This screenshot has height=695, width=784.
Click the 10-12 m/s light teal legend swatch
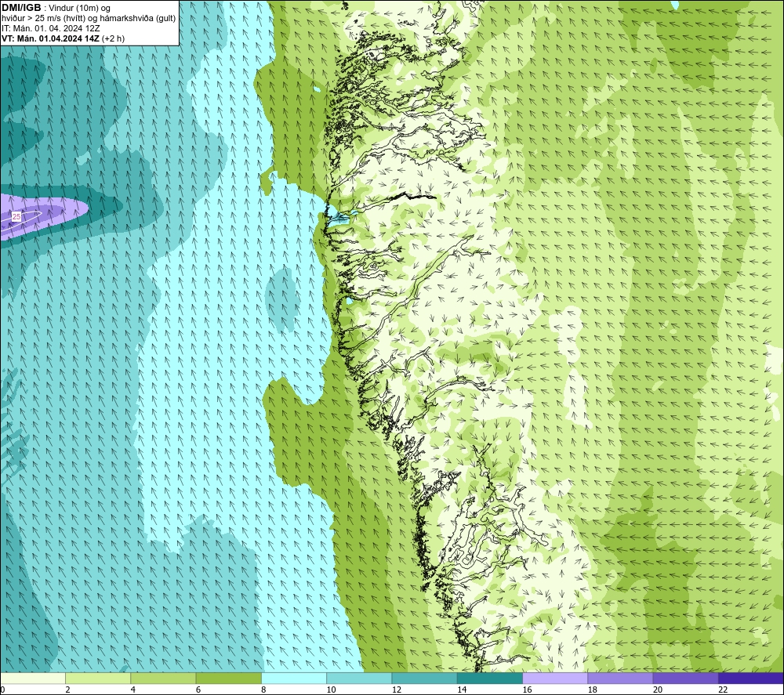click(x=359, y=678)
